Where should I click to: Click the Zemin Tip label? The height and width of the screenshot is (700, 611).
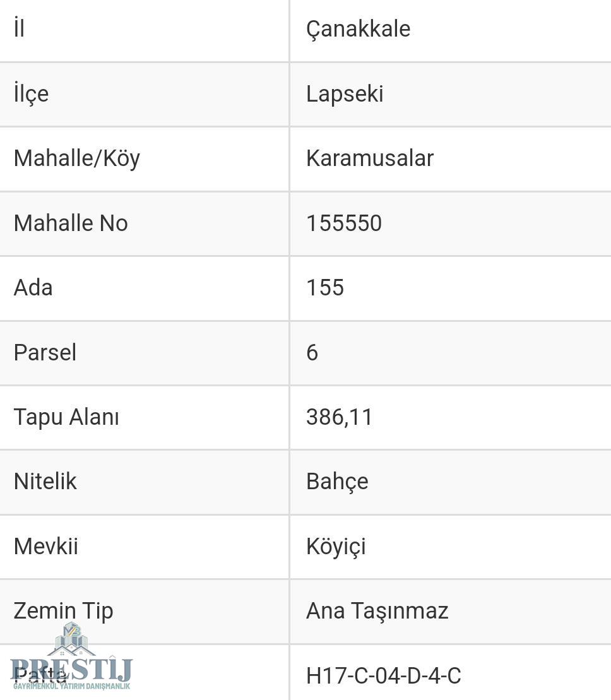pyautogui.click(x=63, y=611)
